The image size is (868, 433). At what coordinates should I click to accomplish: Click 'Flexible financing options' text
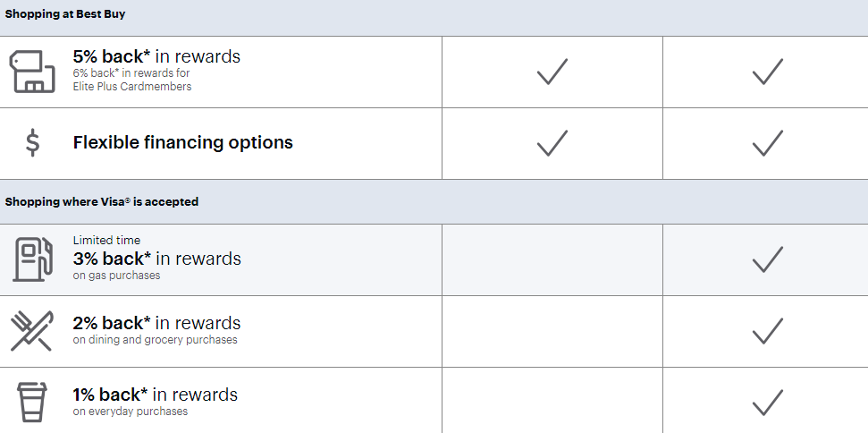point(182,143)
